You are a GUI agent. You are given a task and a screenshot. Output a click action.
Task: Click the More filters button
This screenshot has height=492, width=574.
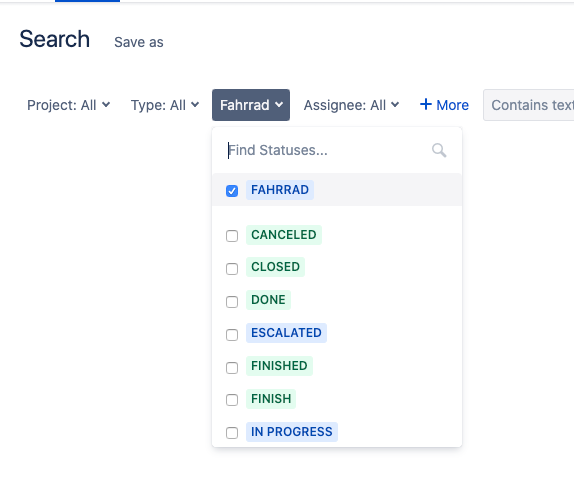pyautogui.click(x=444, y=105)
